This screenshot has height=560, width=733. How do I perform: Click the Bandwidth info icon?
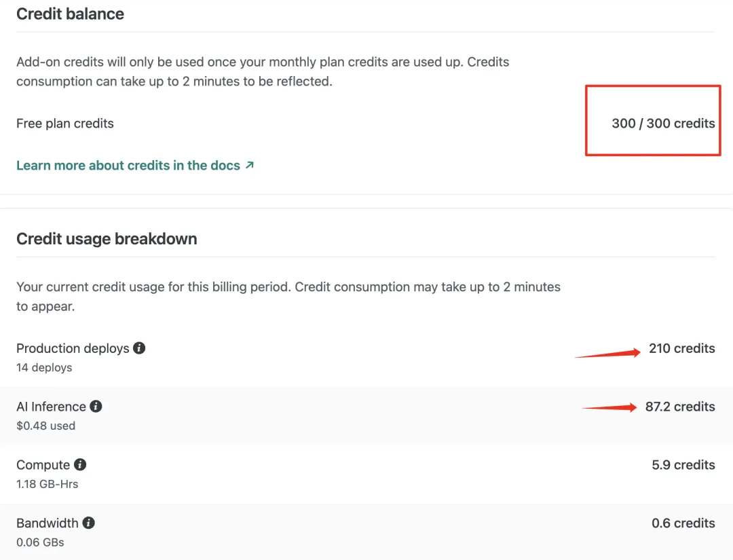(88, 523)
